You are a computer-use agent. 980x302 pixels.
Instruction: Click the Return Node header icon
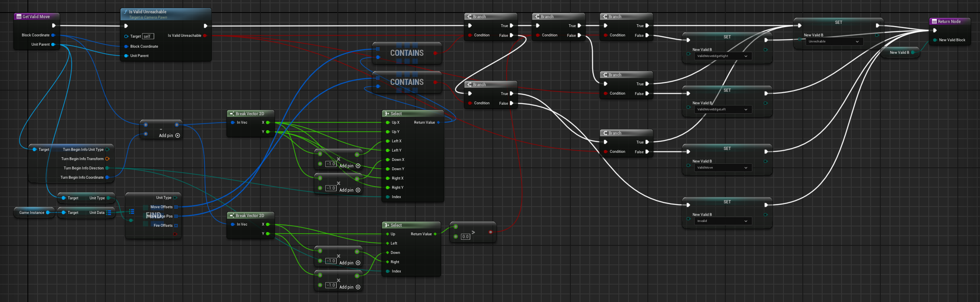934,21
